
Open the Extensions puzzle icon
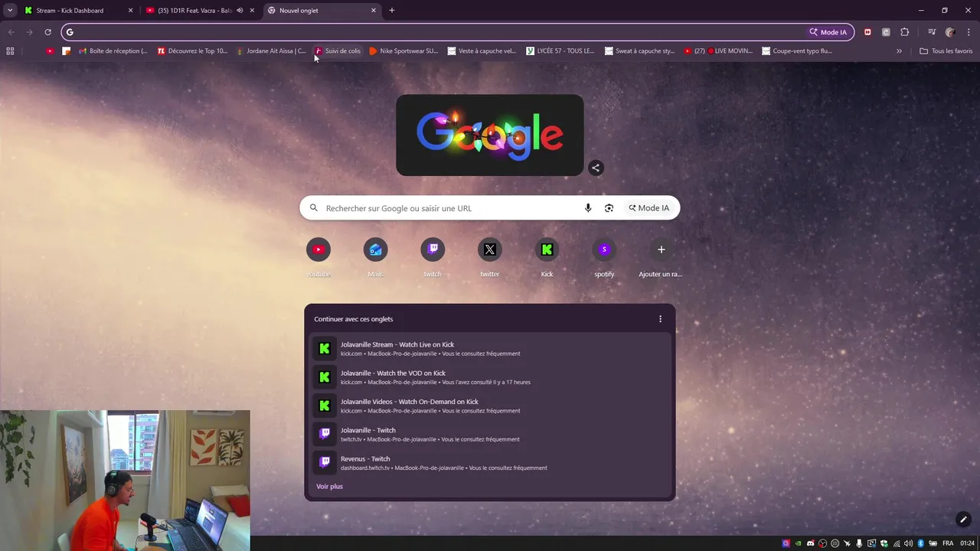point(904,32)
